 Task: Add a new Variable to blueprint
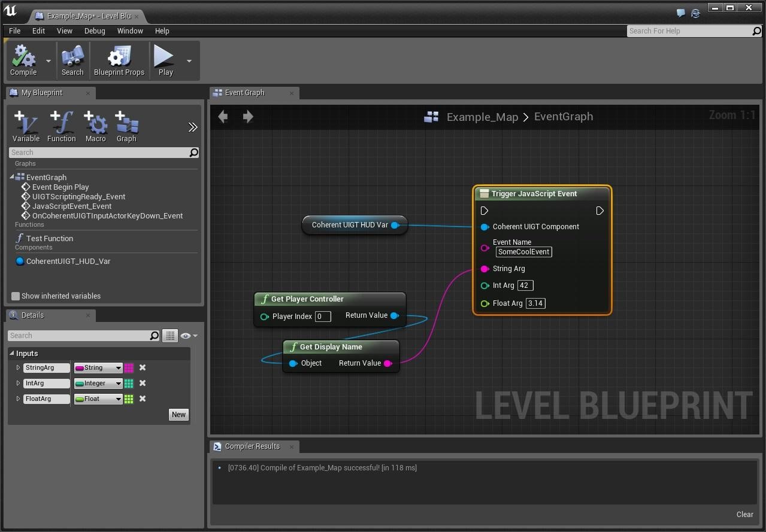pyautogui.click(x=26, y=126)
